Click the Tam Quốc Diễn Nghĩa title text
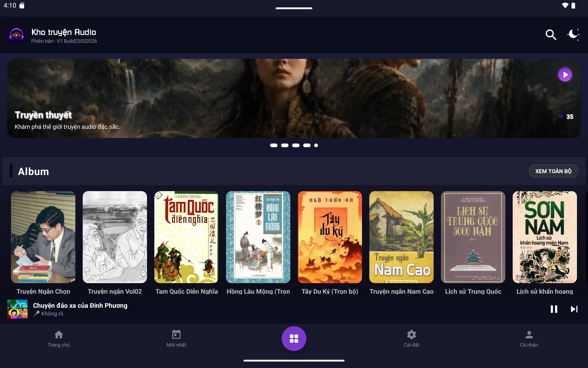The image size is (588, 368). pos(187,291)
